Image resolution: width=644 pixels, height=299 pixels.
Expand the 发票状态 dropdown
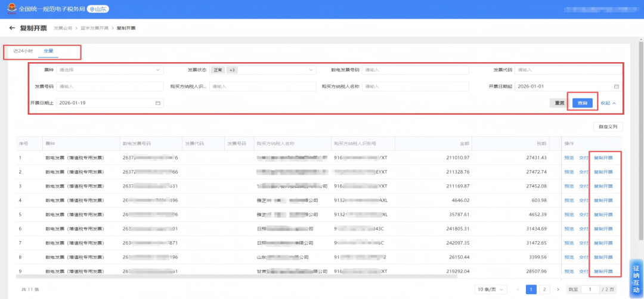(x=263, y=70)
